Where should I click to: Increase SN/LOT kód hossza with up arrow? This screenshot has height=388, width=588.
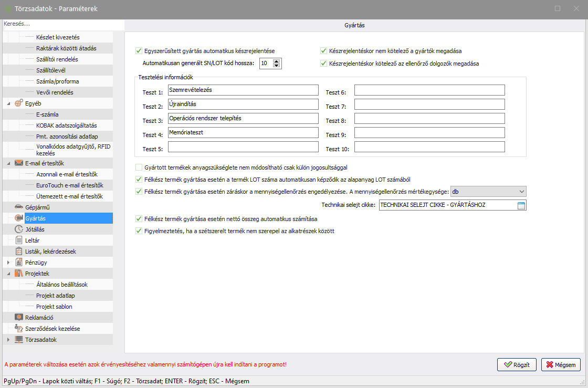pyautogui.click(x=277, y=61)
